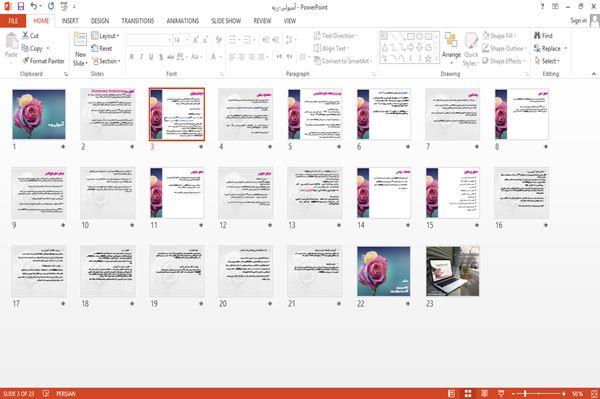This screenshot has height=399, width=600.
Task: Click the zoom in plus button
Action: pos(564,393)
